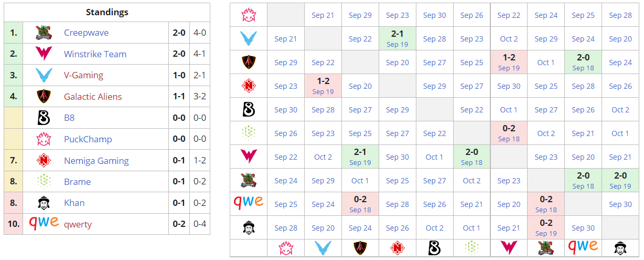Open the Brame team name link
This screenshot has width=644, height=260.
click(77, 182)
